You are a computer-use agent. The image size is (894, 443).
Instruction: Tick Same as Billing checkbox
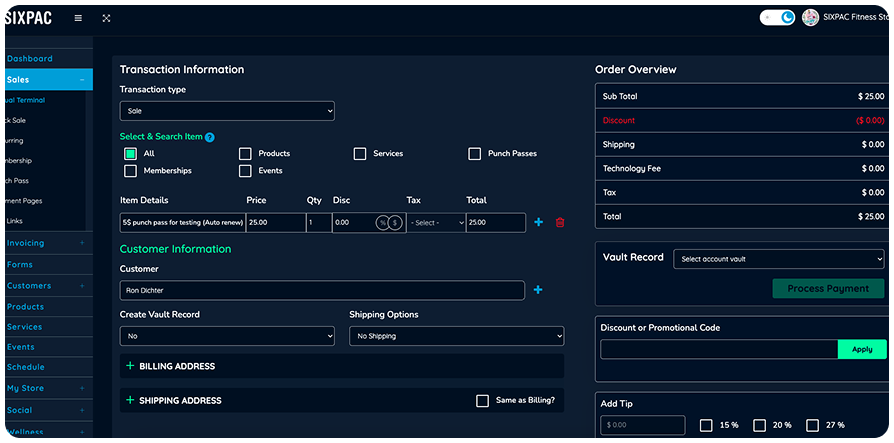(482, 401)
